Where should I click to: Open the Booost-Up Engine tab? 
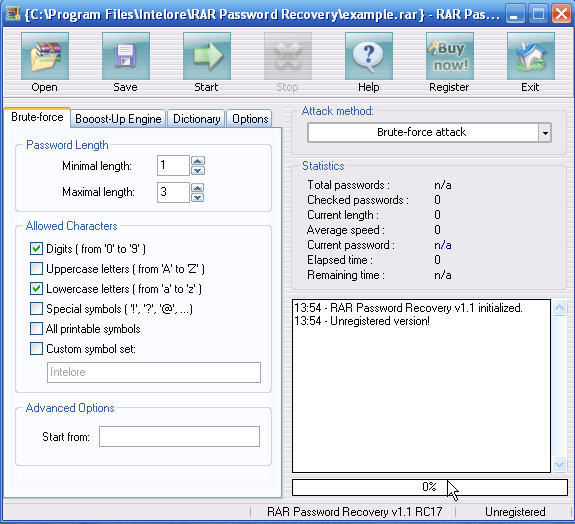118,119
